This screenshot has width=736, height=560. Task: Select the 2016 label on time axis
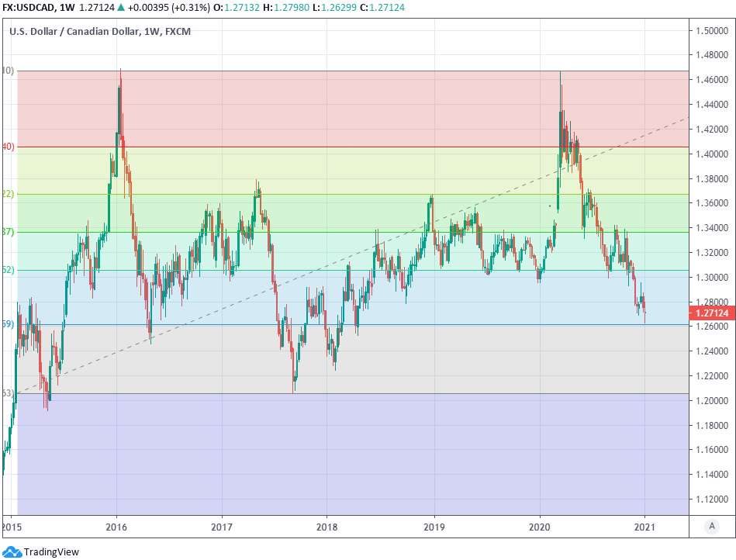click(116, 527)
